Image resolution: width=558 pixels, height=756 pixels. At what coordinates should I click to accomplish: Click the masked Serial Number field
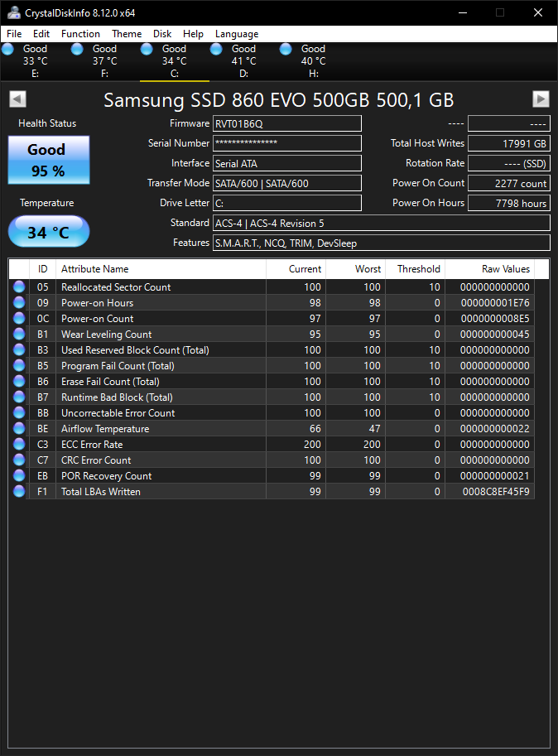click(x=287, y=143)
